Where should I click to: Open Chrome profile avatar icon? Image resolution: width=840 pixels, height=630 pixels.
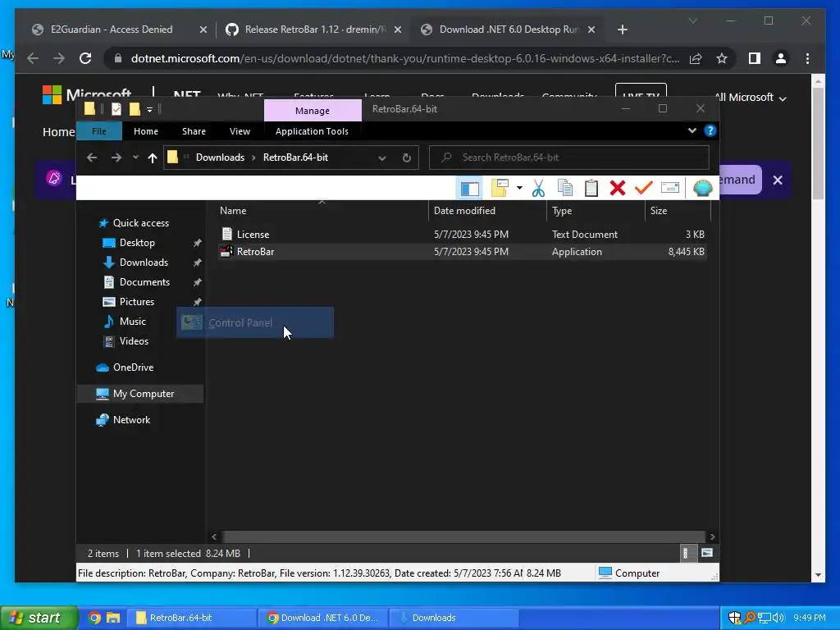tap(781, 58)
